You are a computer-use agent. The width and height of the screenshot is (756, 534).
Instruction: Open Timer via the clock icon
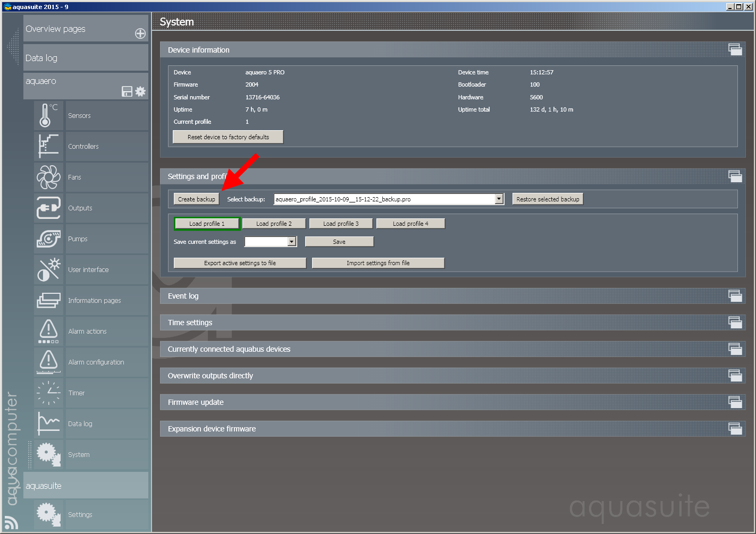click(48, 393)
